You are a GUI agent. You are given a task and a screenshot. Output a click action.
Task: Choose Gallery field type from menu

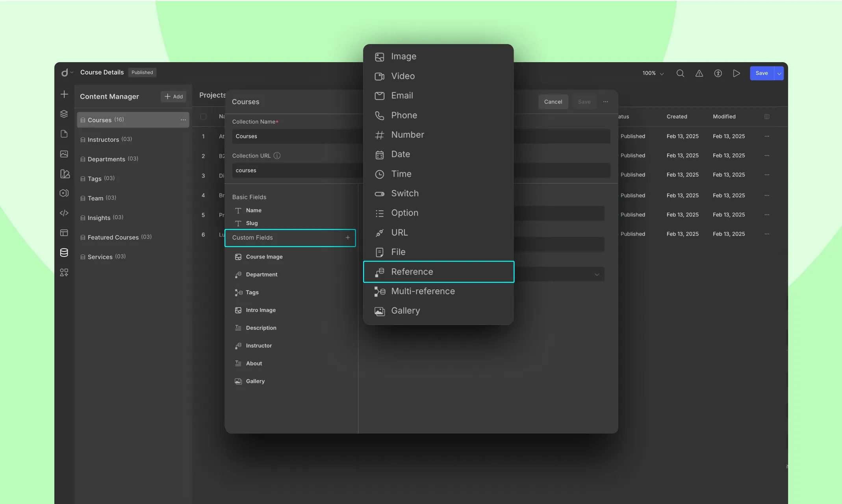[438, 311]
